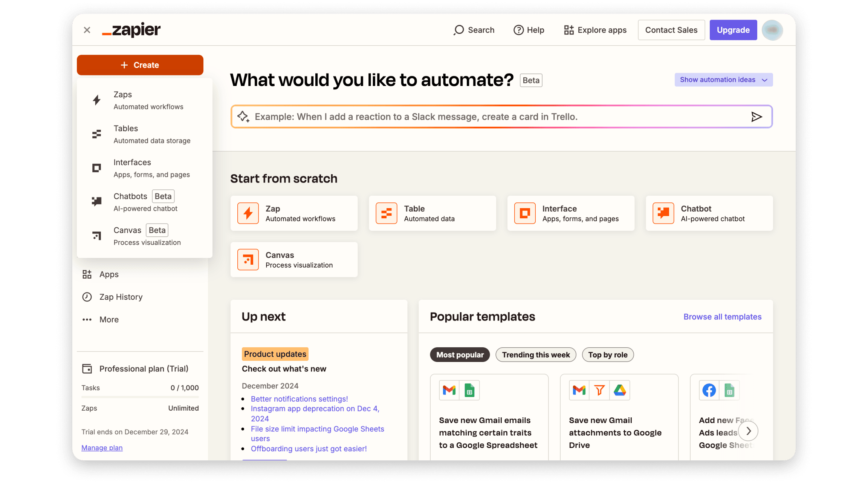Image resolution: width=868 pixels, height=483 pixels.
Task: Click the orange Interface card icon
Action: click(525, 213)
